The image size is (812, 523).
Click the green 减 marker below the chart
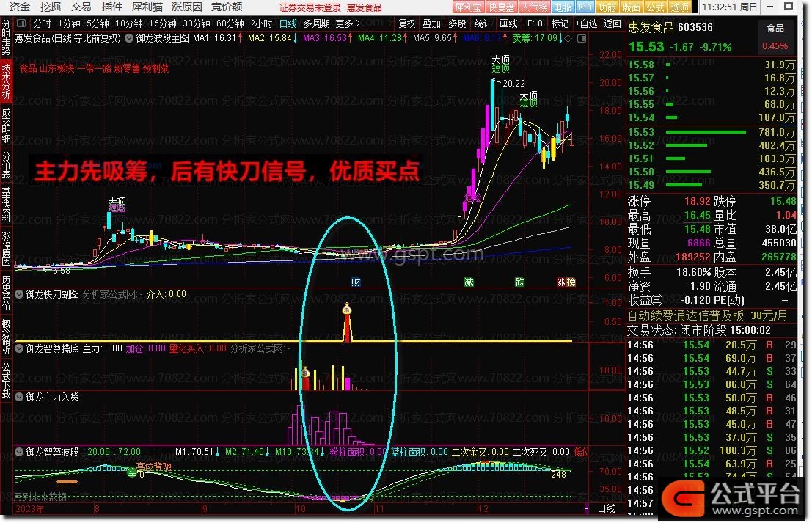coord(469,282)
